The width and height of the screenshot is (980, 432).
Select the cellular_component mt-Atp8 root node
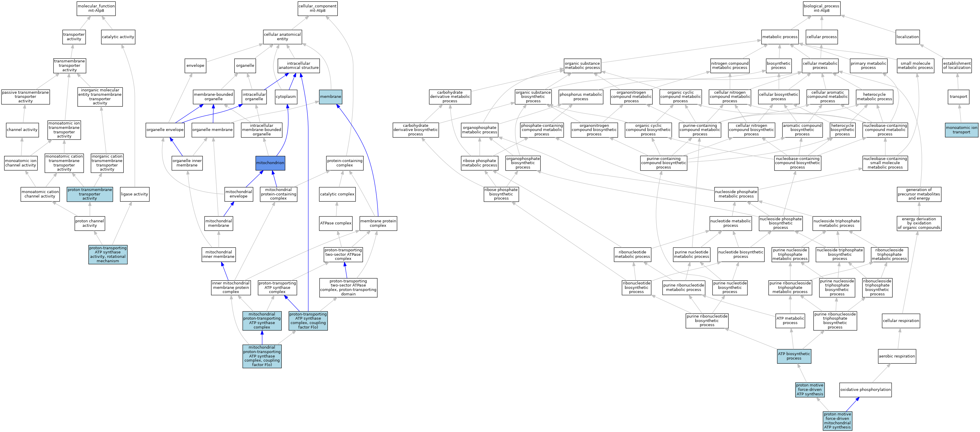click(317, 8)
